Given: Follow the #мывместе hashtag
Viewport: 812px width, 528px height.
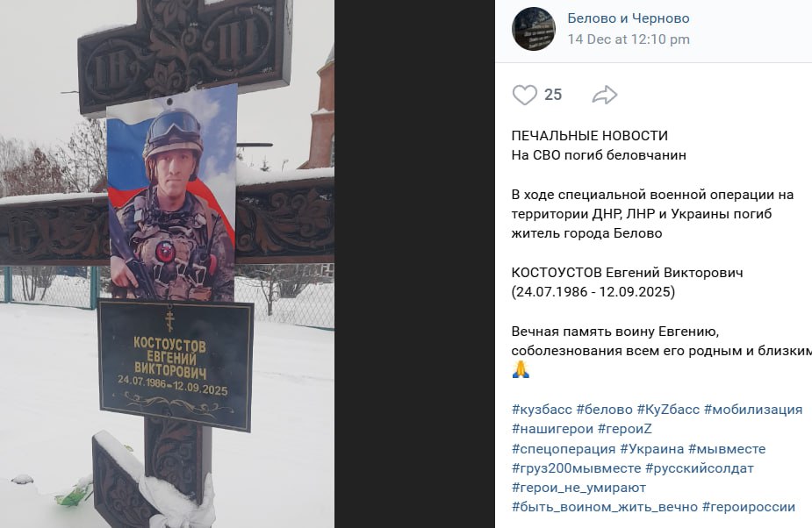Looking at the screenshot, I should (x=727, y=449).
